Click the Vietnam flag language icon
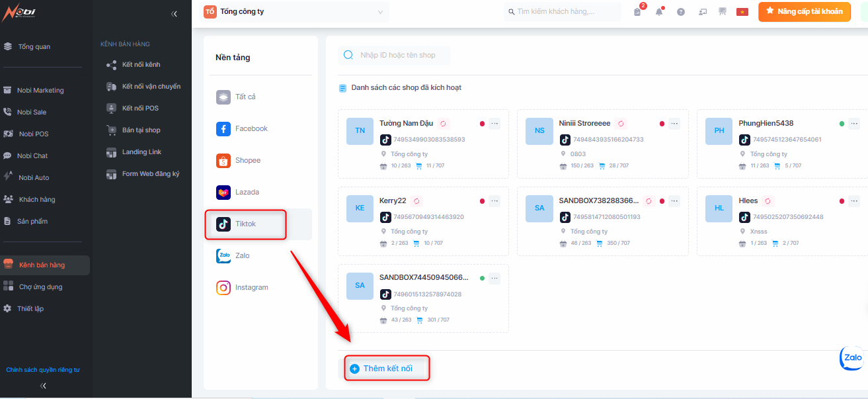The image size is (868, 399). (742, 12)
